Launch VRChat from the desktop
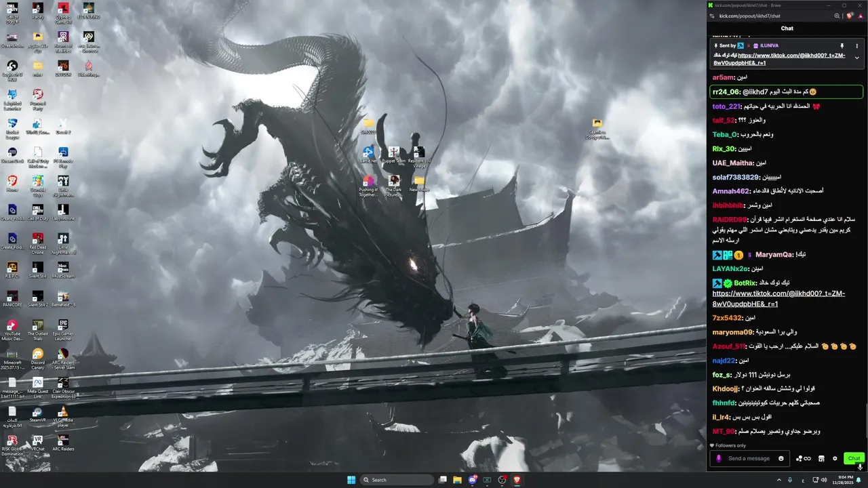 click(x=38, y=443)
